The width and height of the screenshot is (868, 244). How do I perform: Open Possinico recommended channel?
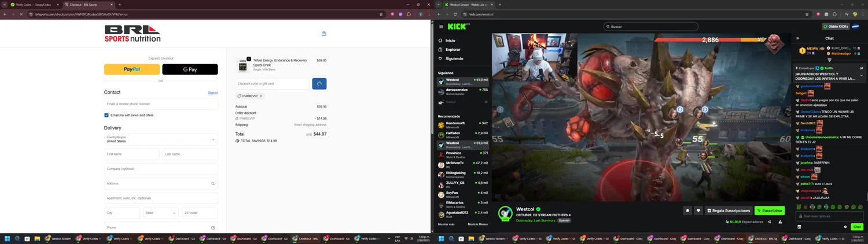tap(462, 155)
